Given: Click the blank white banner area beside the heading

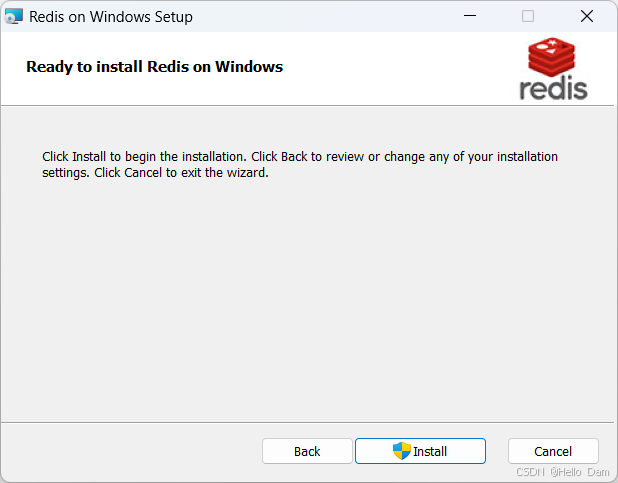Looking at the screenshot, I should click(x=400, y=67).
